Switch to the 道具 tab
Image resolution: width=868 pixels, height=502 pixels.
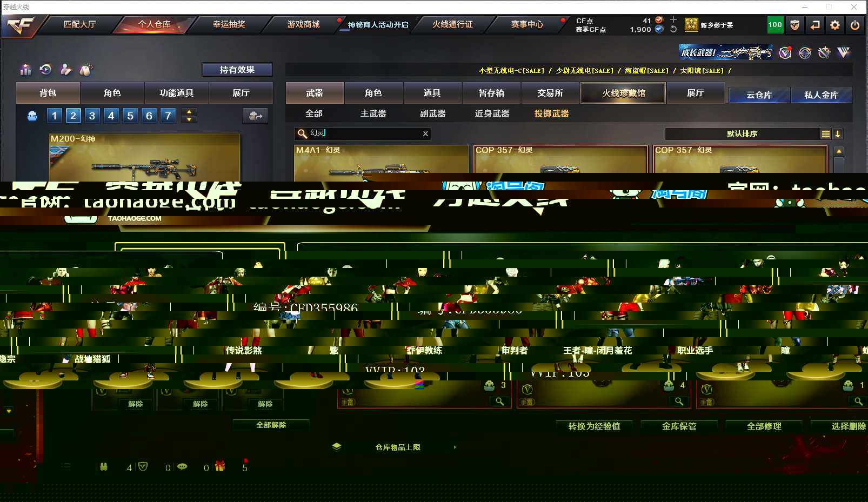432,93
